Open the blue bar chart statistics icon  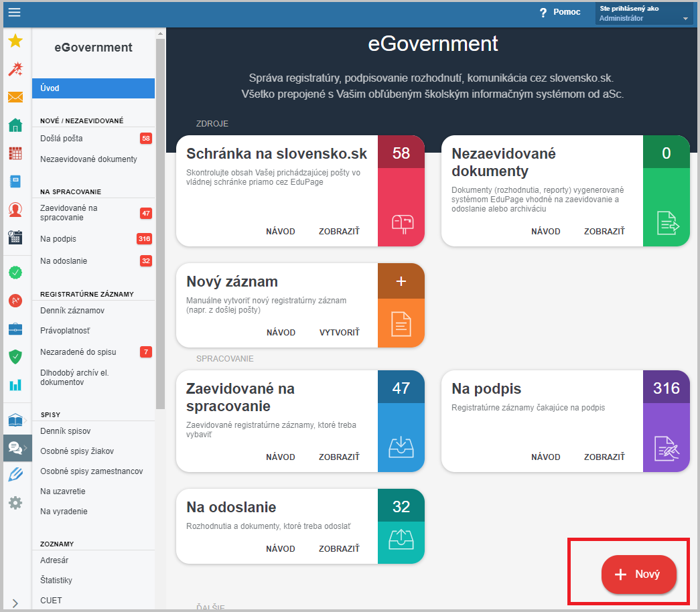(15, 385)
